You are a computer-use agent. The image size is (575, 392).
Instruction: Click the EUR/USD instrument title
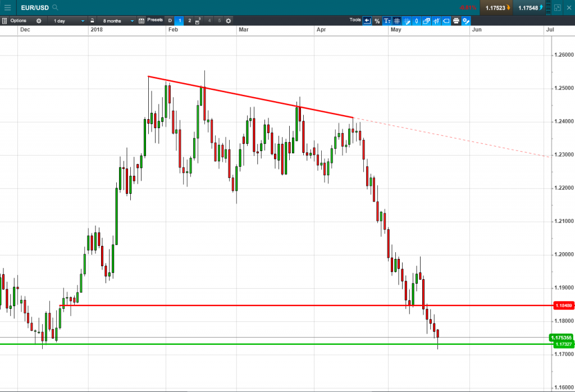click(35, 8)
